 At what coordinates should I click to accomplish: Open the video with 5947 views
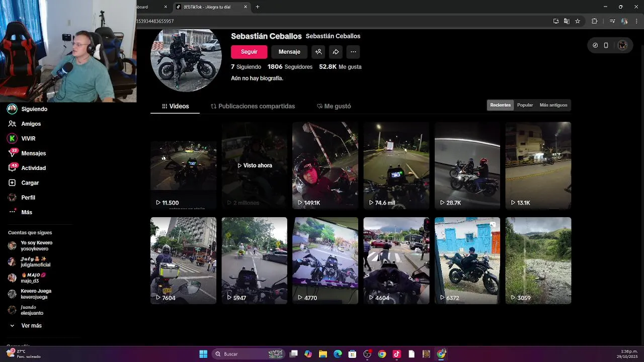tap(254, 260)
